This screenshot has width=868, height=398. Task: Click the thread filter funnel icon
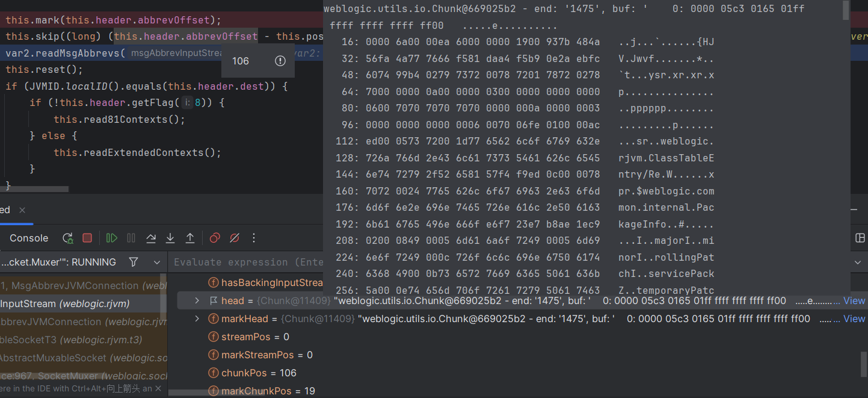tap(134, 262)
